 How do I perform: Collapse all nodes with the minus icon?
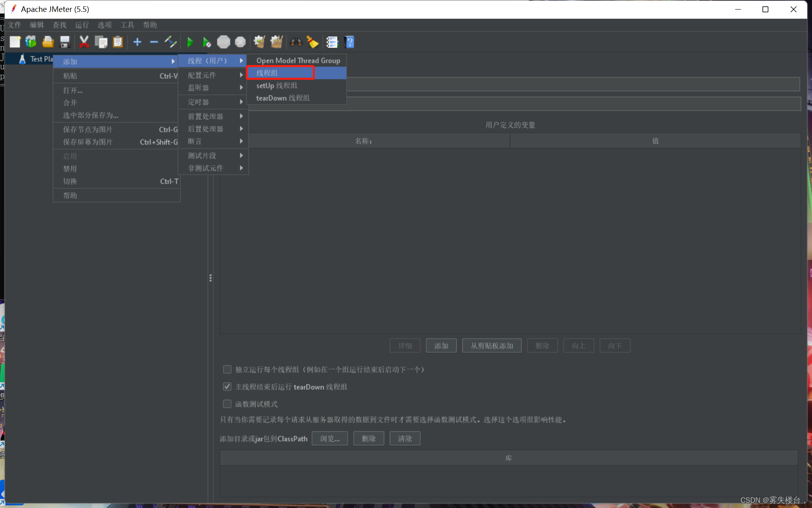154,42
